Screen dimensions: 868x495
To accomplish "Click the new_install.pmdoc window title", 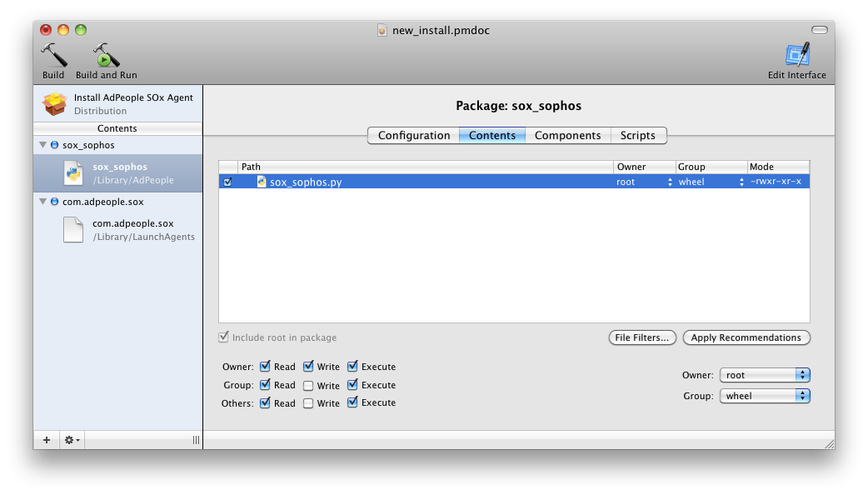I will [x=441, y=31].
